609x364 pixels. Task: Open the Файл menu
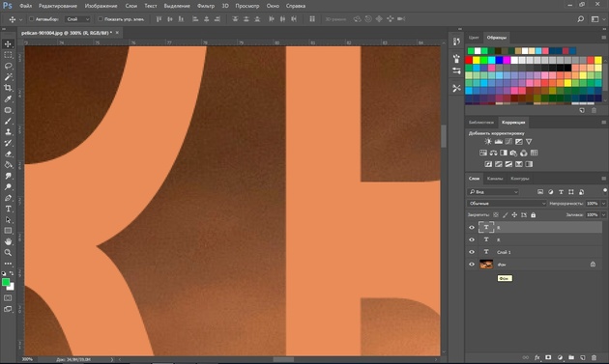26,6
